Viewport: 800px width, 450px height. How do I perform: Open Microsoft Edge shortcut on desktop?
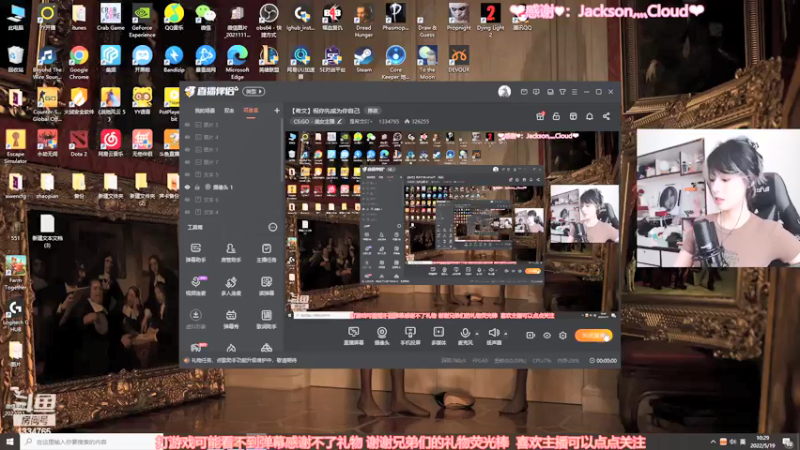[237, 62]
